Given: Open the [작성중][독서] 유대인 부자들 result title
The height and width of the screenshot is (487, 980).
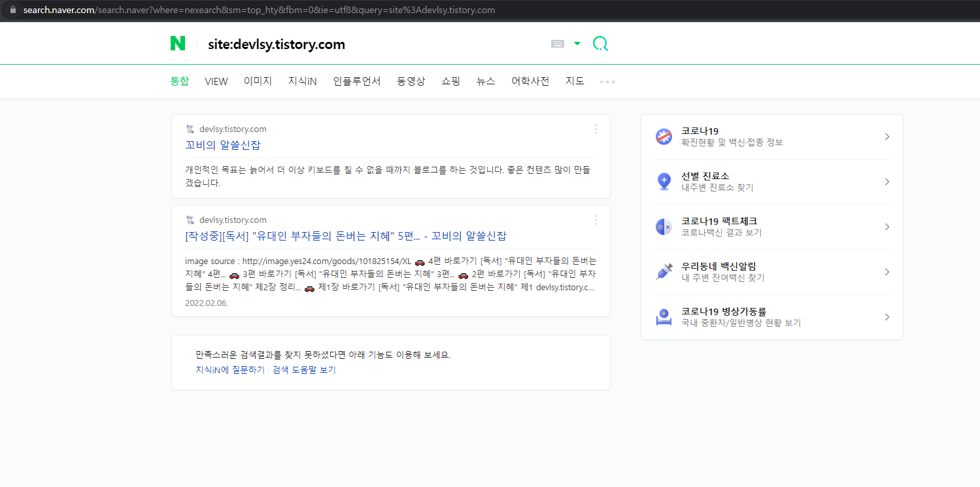Looking at the screenshot, I should [x=346, y=236].
